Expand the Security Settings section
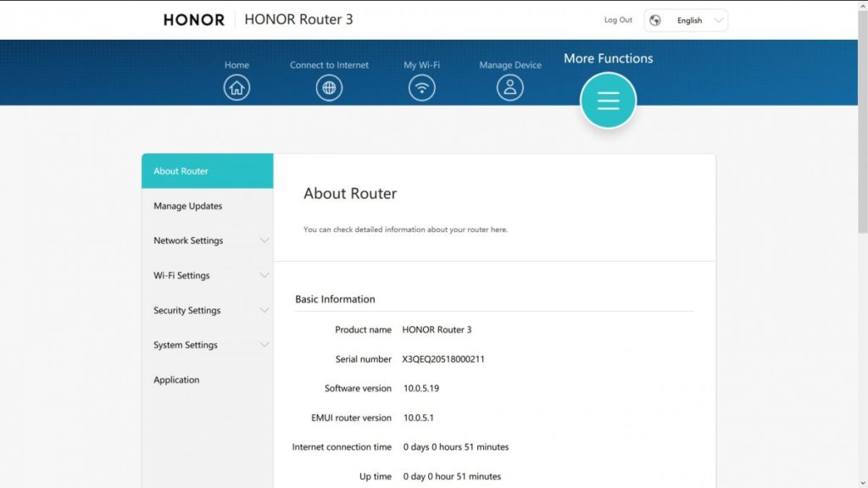 [186, 310]
